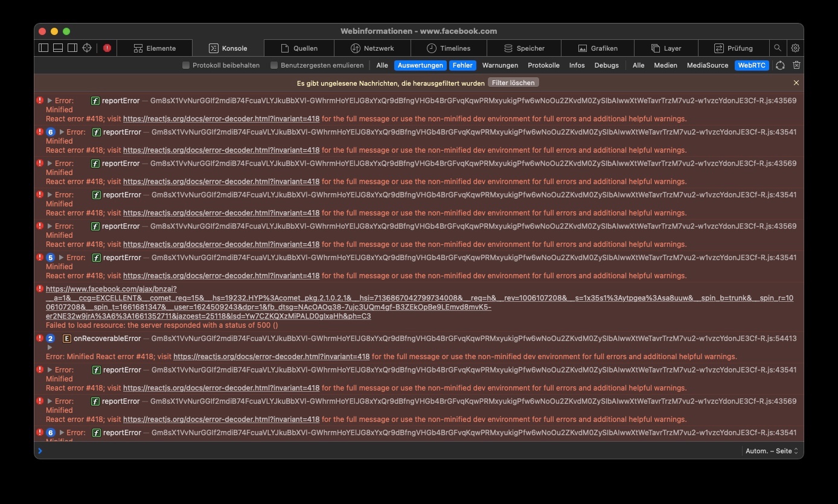Clear the console with the trash icon
Screen dimensions: 838x504
(x=796, y=65)
